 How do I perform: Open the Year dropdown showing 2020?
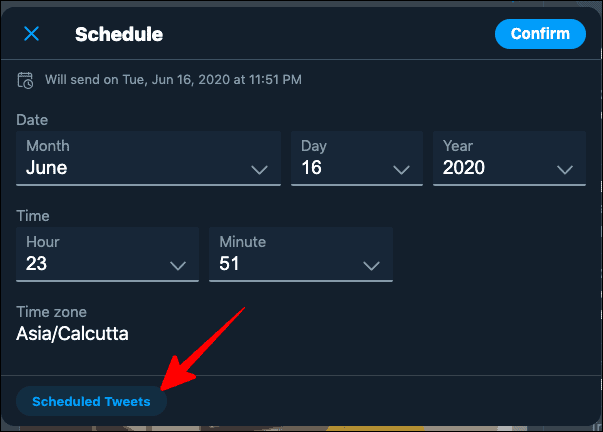[x=509, y=158]
